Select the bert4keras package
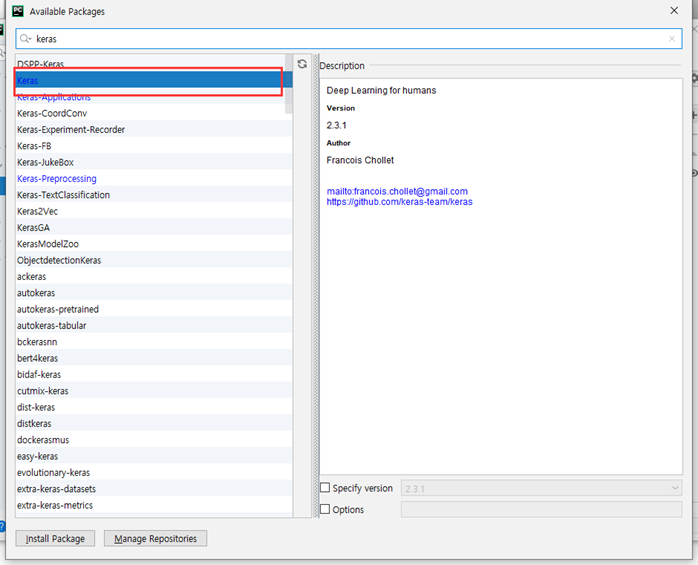Screen dimensions: 698x565 [x=154, y=358]
